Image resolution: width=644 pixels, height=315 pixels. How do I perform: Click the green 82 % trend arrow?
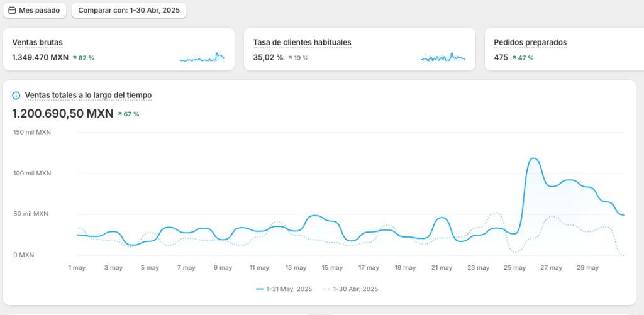[x=75, y=58]
